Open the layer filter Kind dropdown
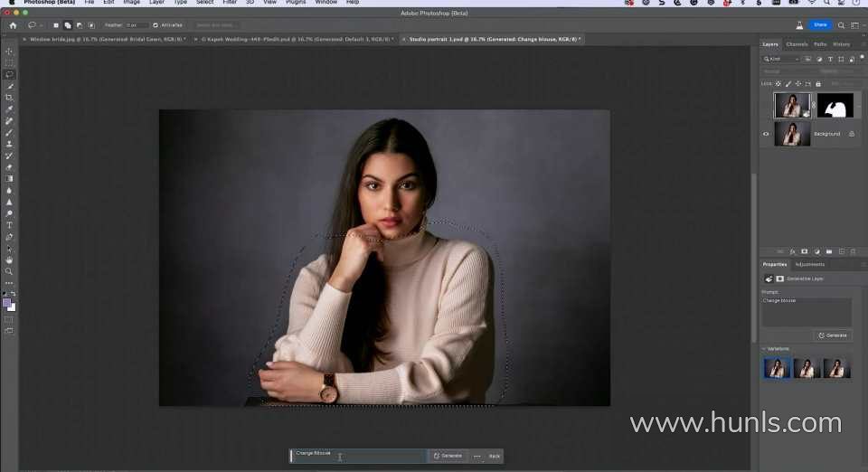This screenshot has height=472, width=868. coord(781,59)
